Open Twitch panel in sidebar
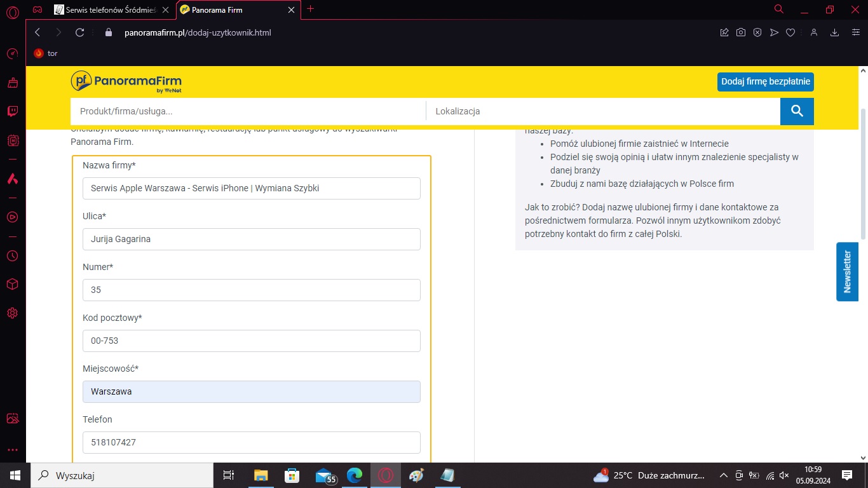 tap(12, 112)
